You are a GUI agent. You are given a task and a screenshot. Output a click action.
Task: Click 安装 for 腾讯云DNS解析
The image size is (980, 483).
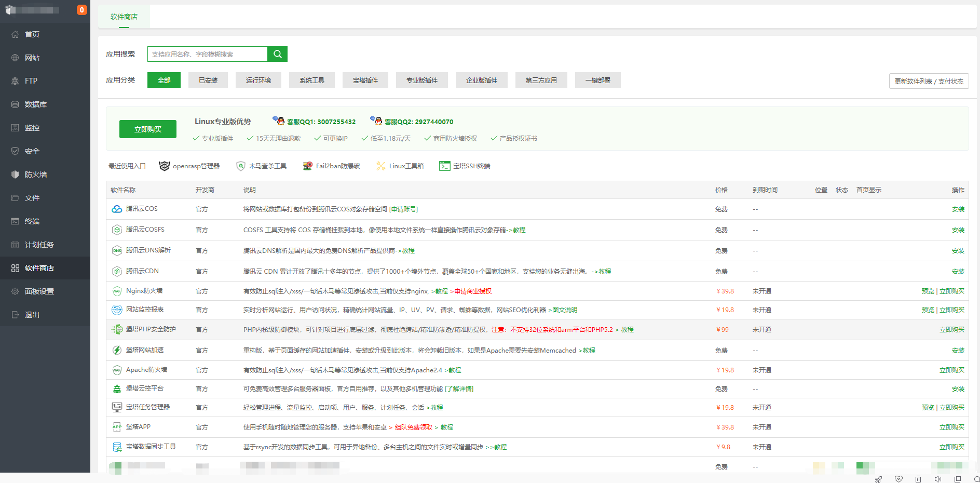pyautogui.click(x=958, y=251)
